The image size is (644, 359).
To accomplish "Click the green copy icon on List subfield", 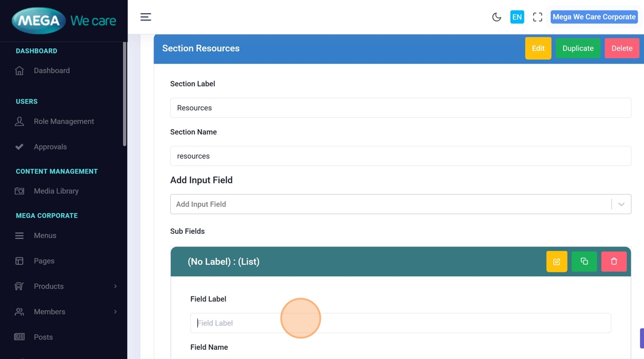I will click(x=584, y=261).
